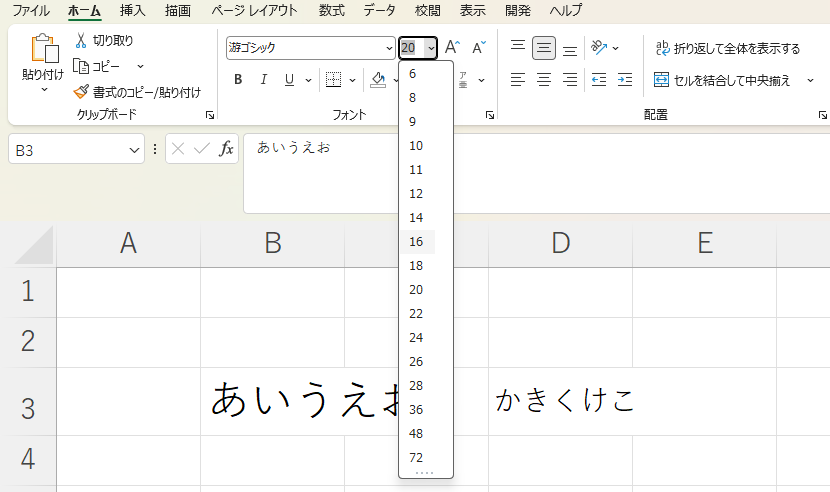Increase font size with large A icon

tap(452, 48)
